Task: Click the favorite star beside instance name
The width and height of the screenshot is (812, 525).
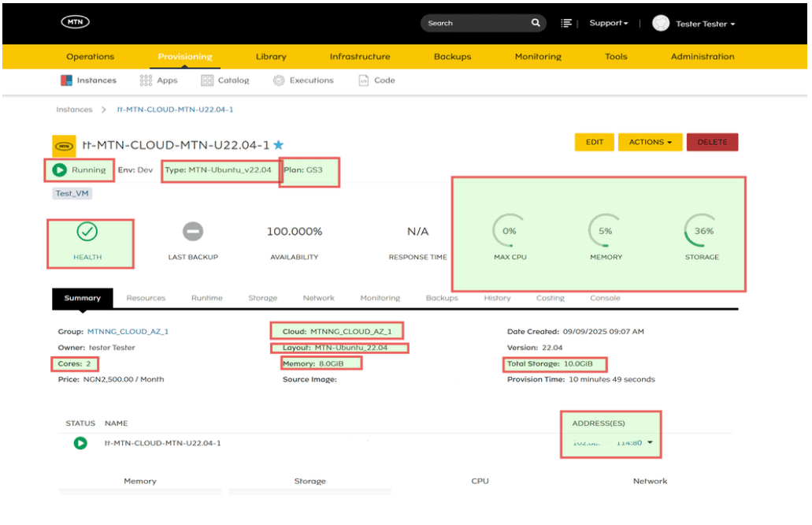Action: (278, 145)
